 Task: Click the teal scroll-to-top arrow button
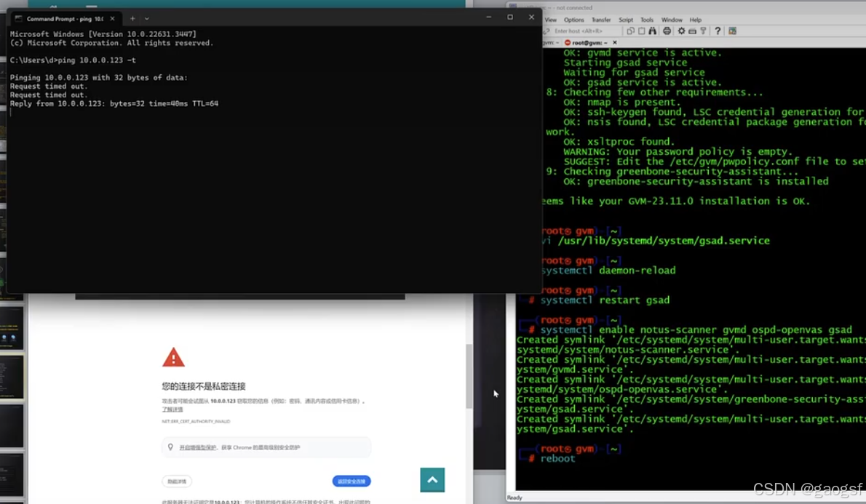(432, 480)
